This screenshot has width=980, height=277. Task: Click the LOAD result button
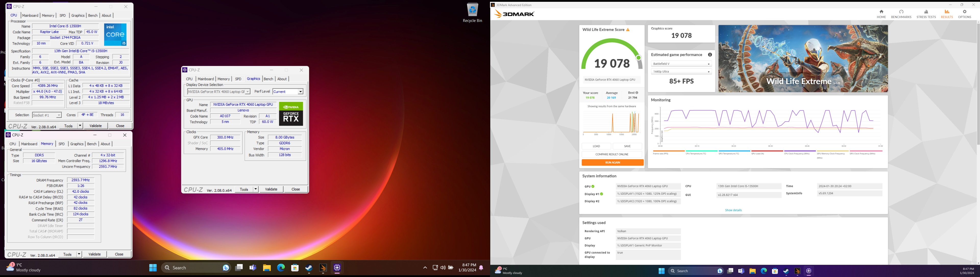[x=596, y=146]
